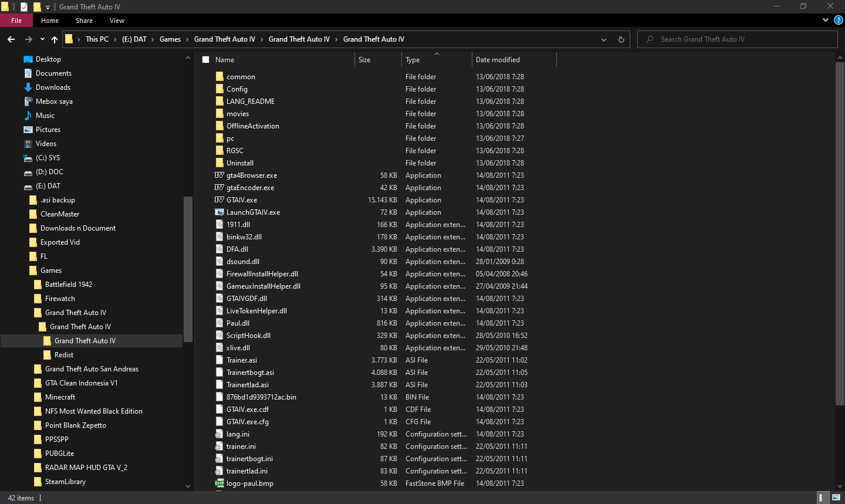Switch to details view in status bar

coord(823,498)
